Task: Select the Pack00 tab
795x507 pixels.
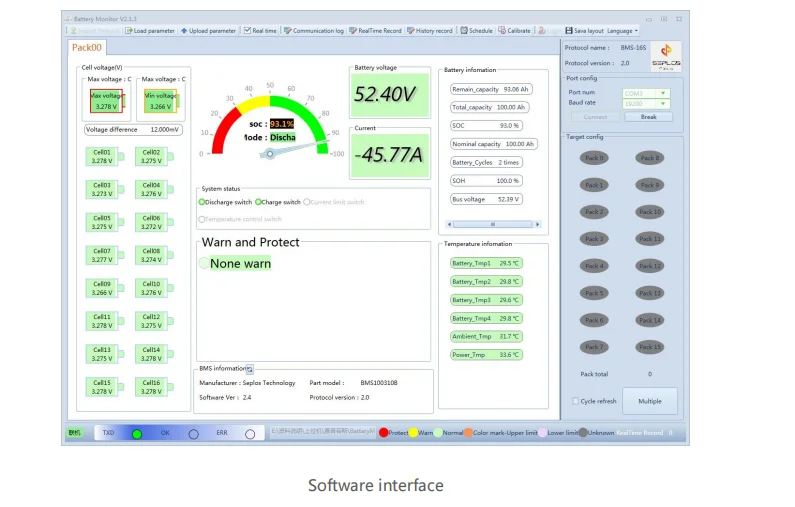Action: coord(86,48)
